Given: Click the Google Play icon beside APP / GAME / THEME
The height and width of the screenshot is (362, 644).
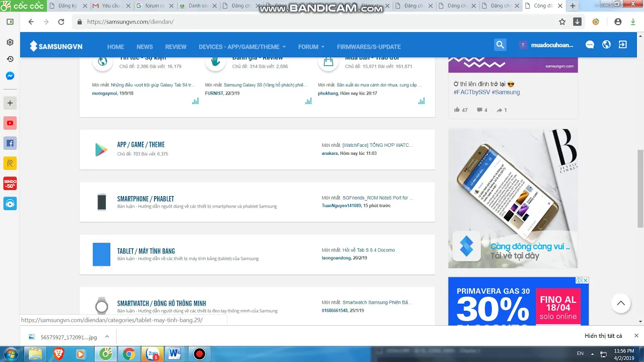Looking at the screenshot, I should pyautogui.click(x=102, y=150).
